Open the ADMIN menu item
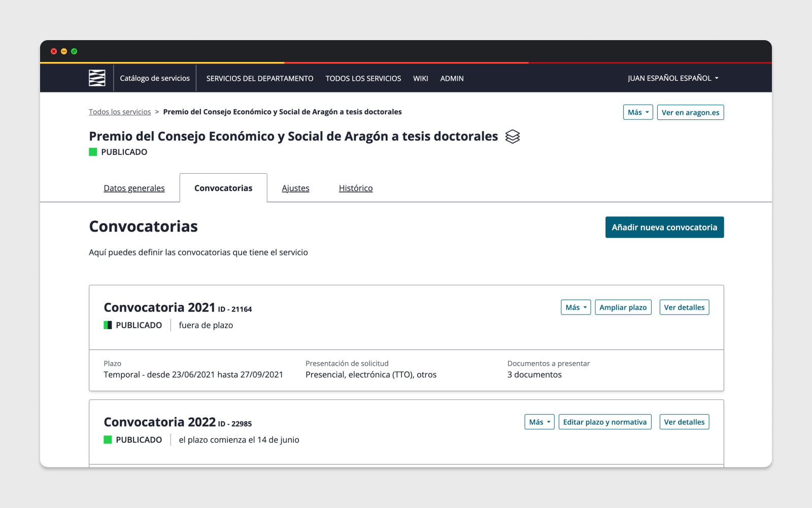The image size is (812, 508). coord(452,78)
